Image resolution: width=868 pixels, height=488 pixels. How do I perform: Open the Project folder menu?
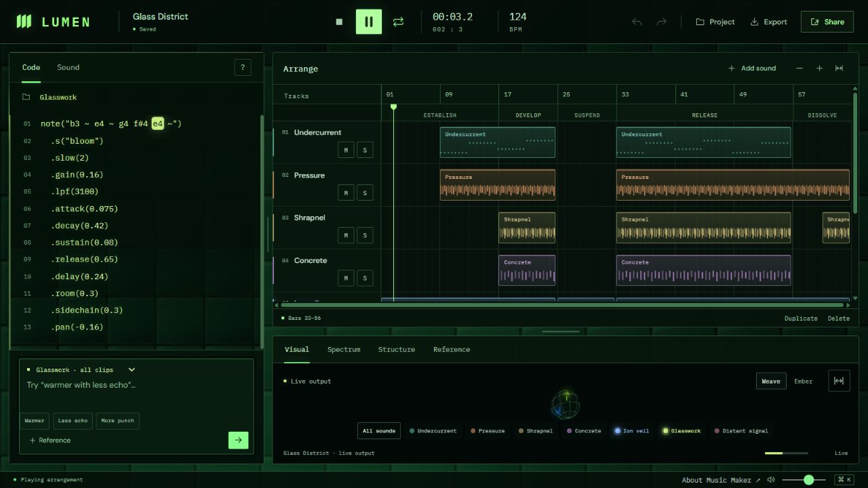(715, 22)
